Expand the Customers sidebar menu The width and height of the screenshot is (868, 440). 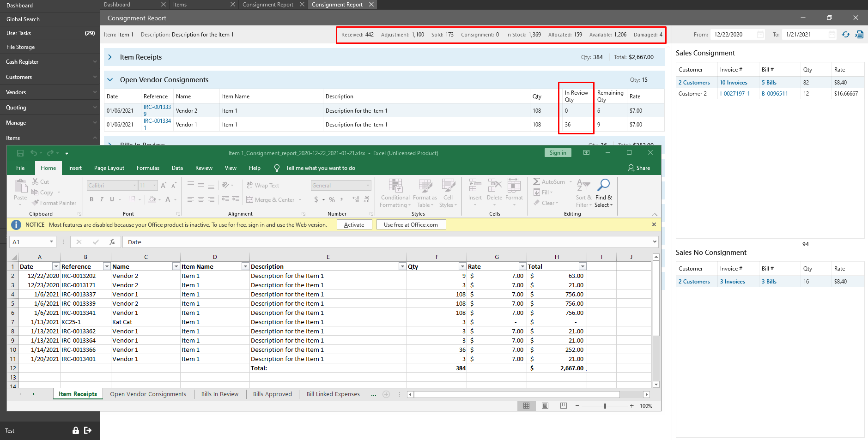[50, 77]
